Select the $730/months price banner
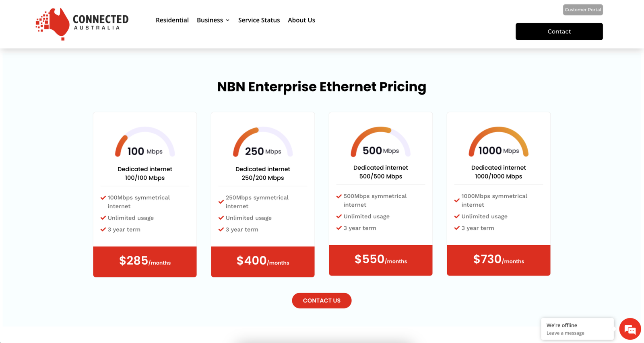This screenshot has height=343, width=644. 499,260
